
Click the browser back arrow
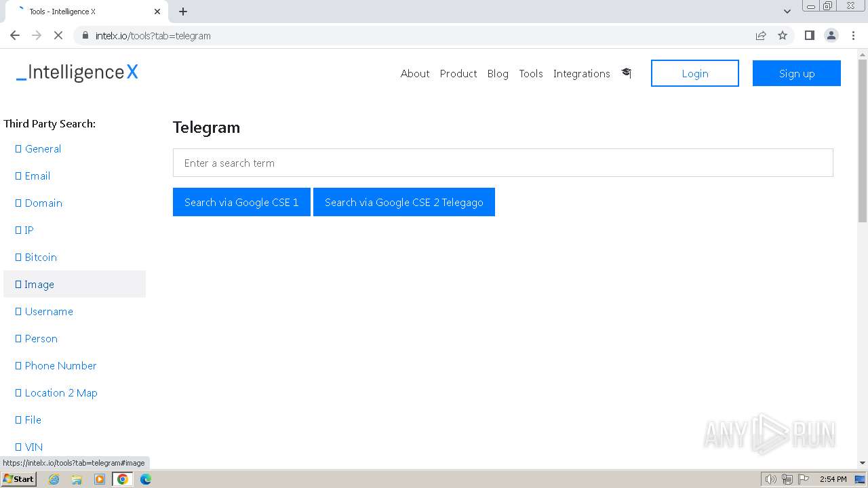[x=15, y=35]
